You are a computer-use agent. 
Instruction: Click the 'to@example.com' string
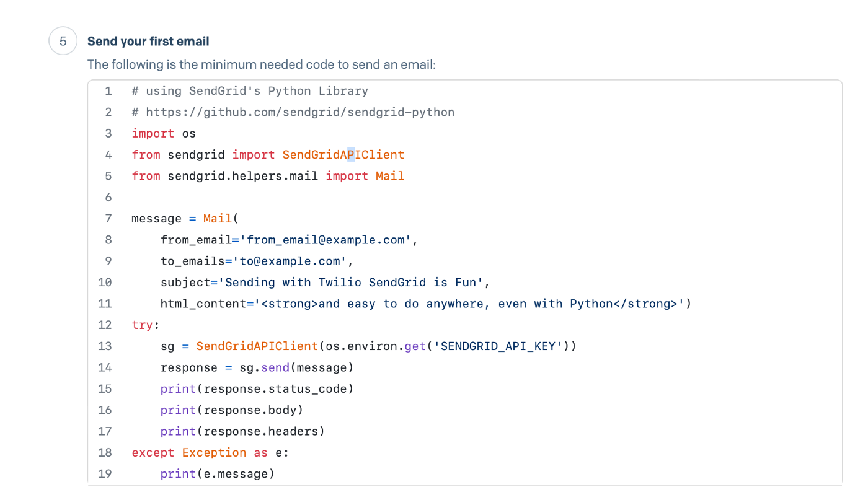(x=290, y=261)
